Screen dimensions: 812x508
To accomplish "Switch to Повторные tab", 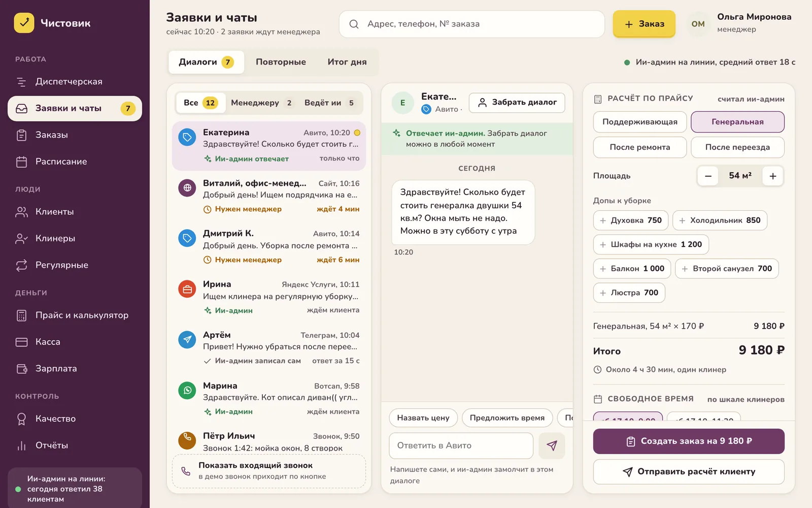I will [281, 62].
